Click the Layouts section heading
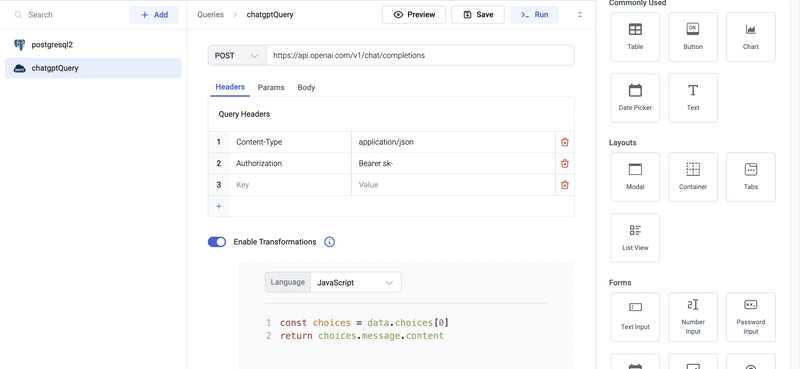Viewport: 800px width, 369px height. (x=622, y=143)
